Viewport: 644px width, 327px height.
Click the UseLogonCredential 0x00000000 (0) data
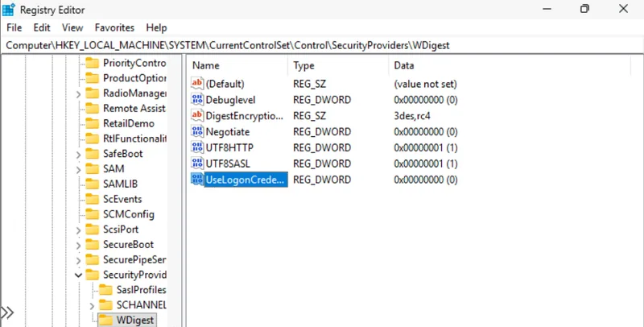click(426, 180)
